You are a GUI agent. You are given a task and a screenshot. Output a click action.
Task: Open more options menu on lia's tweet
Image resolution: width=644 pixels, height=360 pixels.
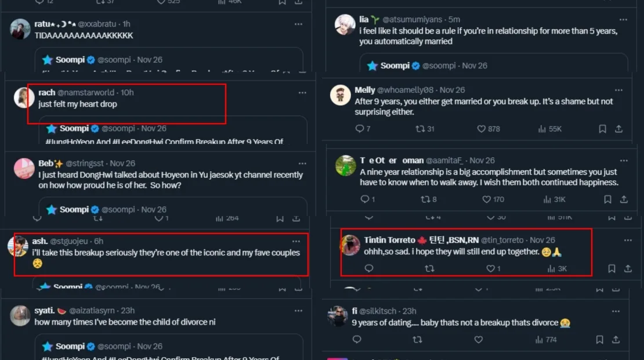point(620,19)
